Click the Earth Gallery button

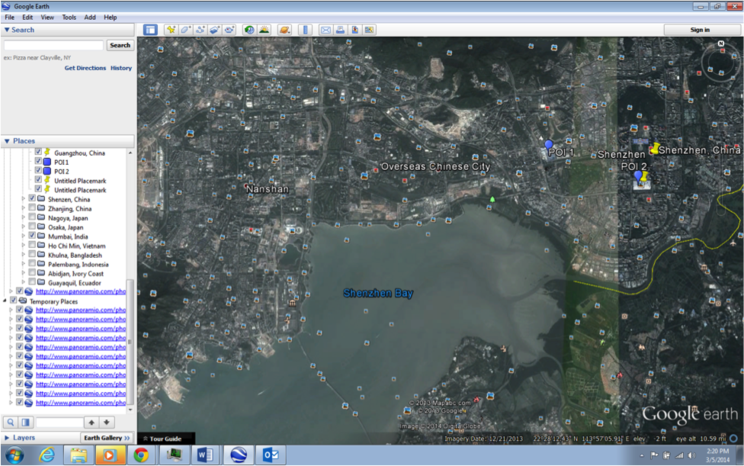click(x=107, y=438)
